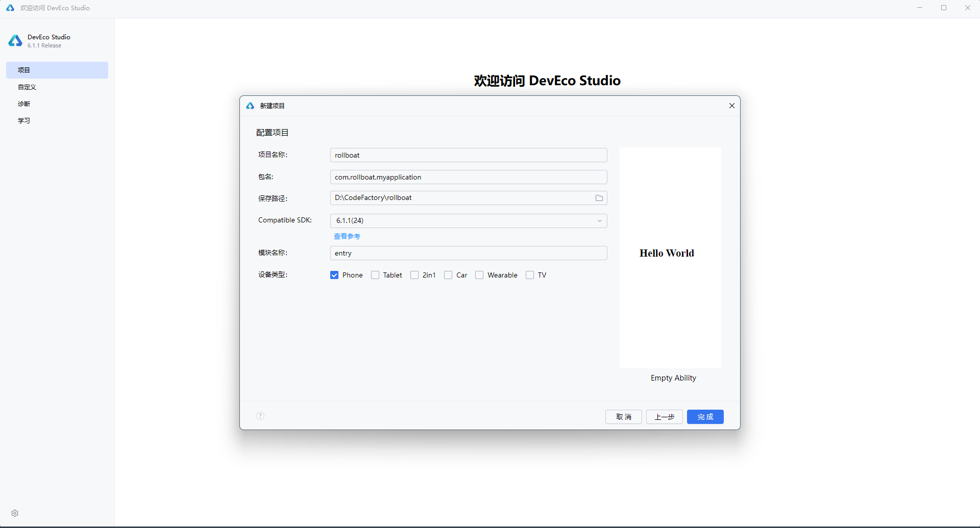Click the folder browse icon in save path
This screenshot has height=528, width=980.
(x=599, y=198)
